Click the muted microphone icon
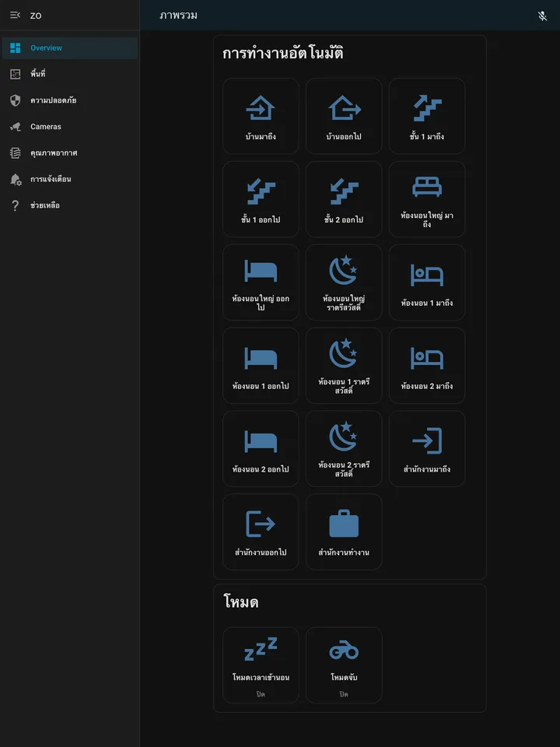The width and height of the screenshot is (560, 747). [x=542, y=16]
